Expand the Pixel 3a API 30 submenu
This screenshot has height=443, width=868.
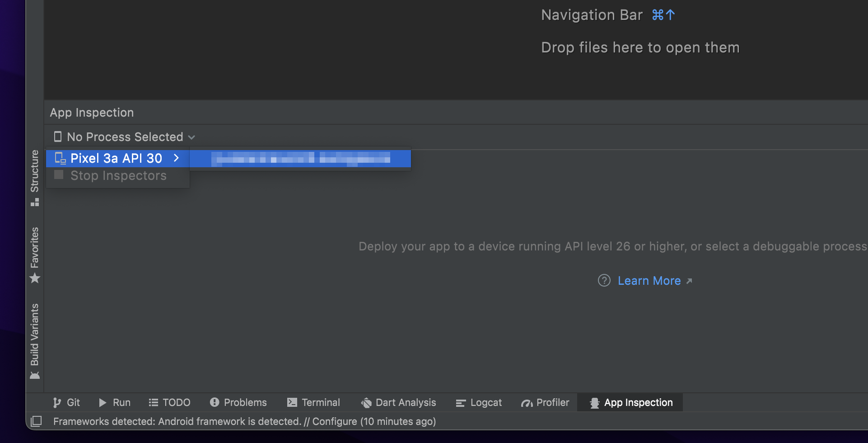176,158
